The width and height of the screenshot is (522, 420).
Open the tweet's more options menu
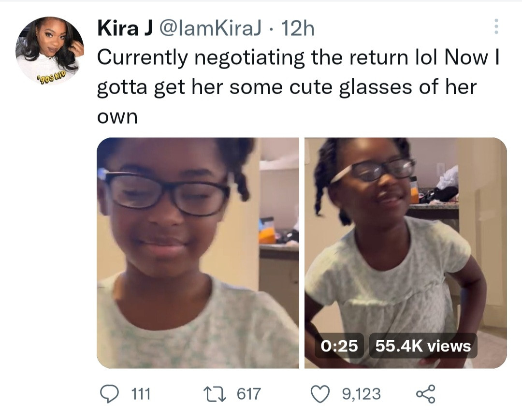pyautogui.click(x=495, y=27)
